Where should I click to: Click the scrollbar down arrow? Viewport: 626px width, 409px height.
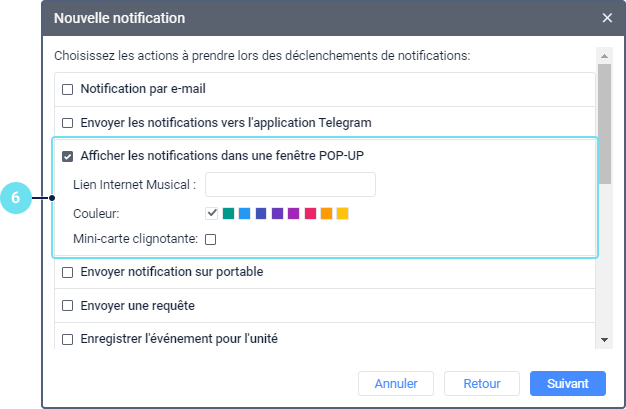click(x=604, y=340)
